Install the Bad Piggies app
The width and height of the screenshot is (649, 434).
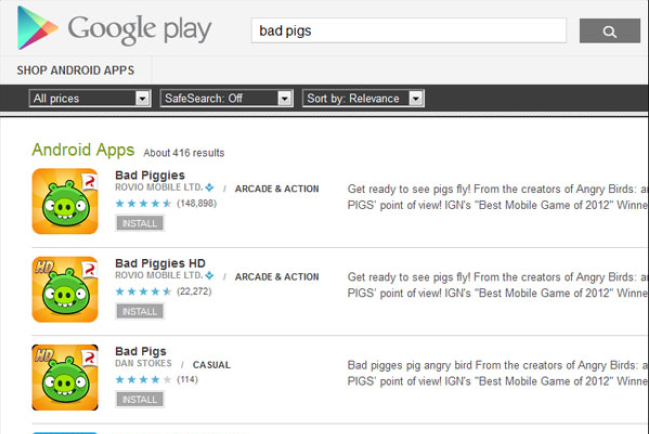click(x=139, y=223)
